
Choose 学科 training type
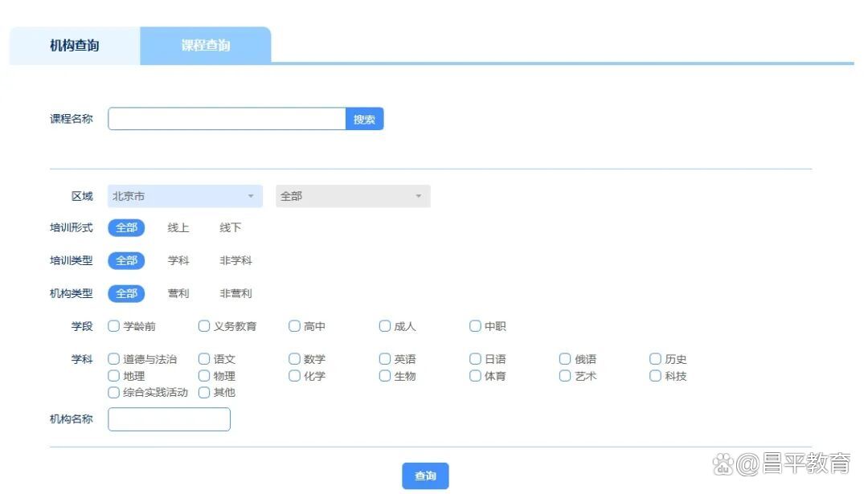(x=178, y=261)
